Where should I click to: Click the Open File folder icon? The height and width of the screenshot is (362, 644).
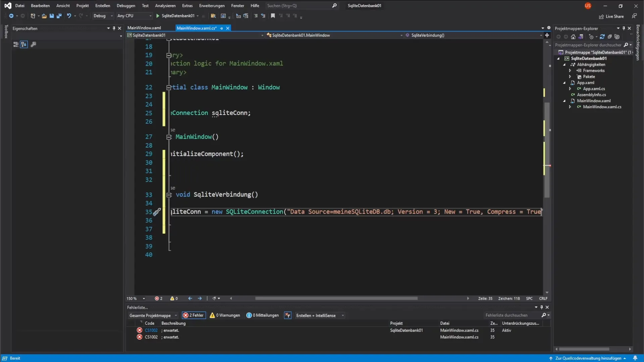44,16
